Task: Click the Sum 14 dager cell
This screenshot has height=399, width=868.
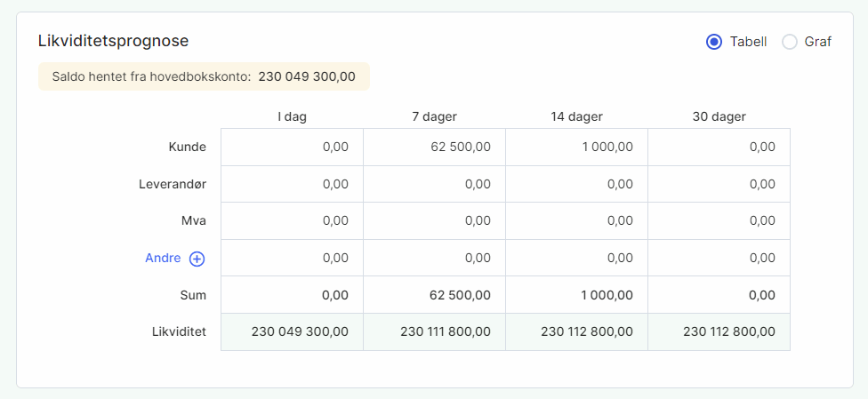Action: coord(576,295)
